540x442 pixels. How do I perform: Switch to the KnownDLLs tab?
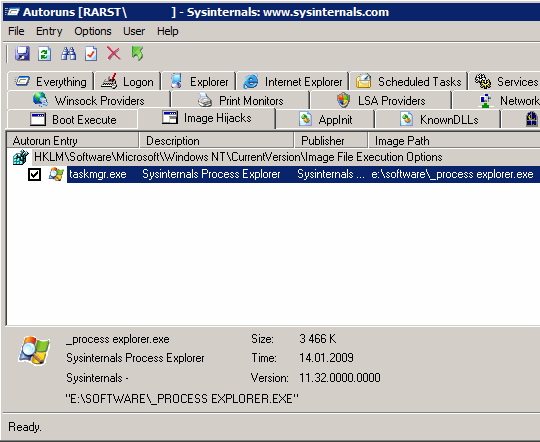coord(438,120)
